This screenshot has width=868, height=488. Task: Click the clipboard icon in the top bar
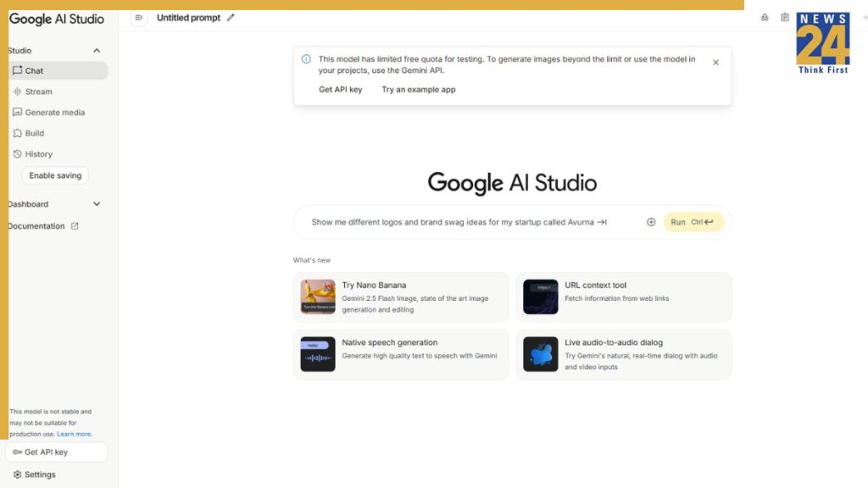tap(785, 18)
